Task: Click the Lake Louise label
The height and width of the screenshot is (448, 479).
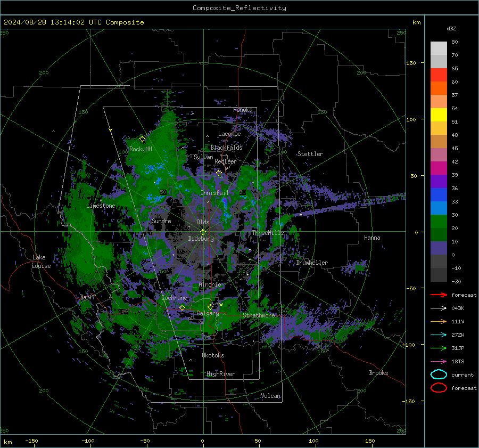Action: click(x=41, y=262)
